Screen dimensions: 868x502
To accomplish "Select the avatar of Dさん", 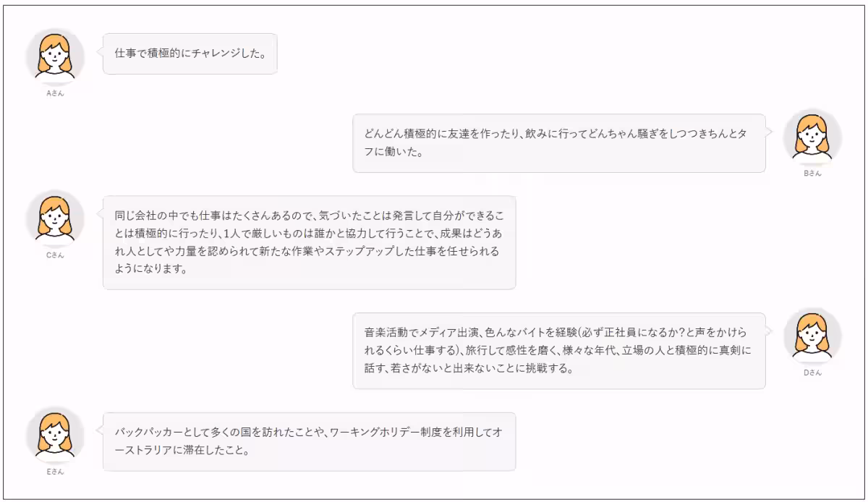I will [x=812, y=336].
